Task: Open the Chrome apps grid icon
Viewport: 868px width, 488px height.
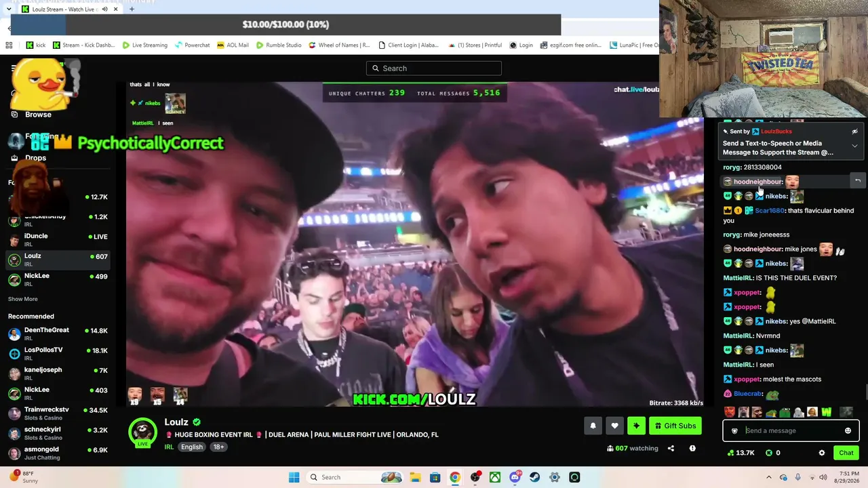Action: pyautogui.click(x=9, y=45)
